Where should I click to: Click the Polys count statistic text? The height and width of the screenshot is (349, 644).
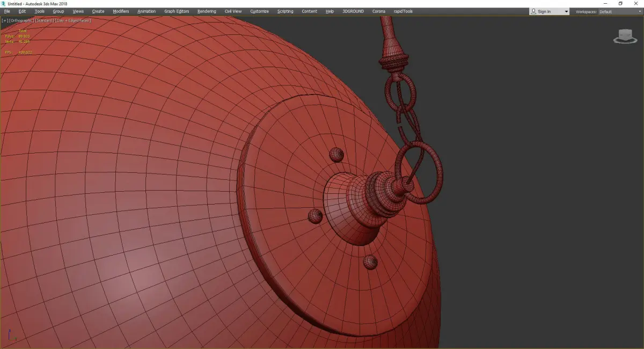[x=17, y=36]
